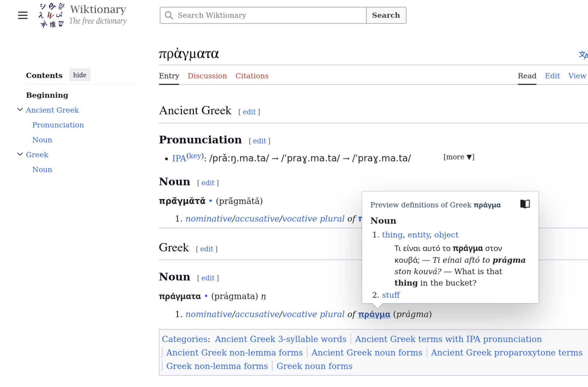
Task: Jump to Beginning in contents
Action: (x=47, y=95)
